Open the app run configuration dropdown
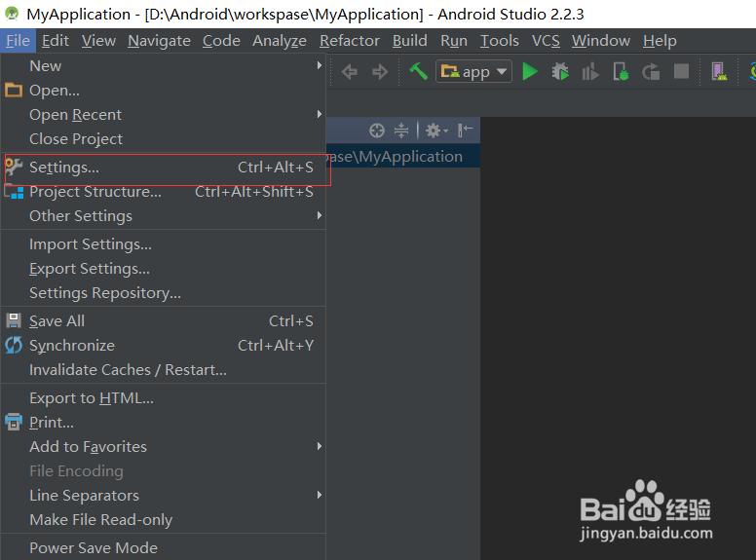The height and width of the screenshot is (560, 756). [473, 72]
